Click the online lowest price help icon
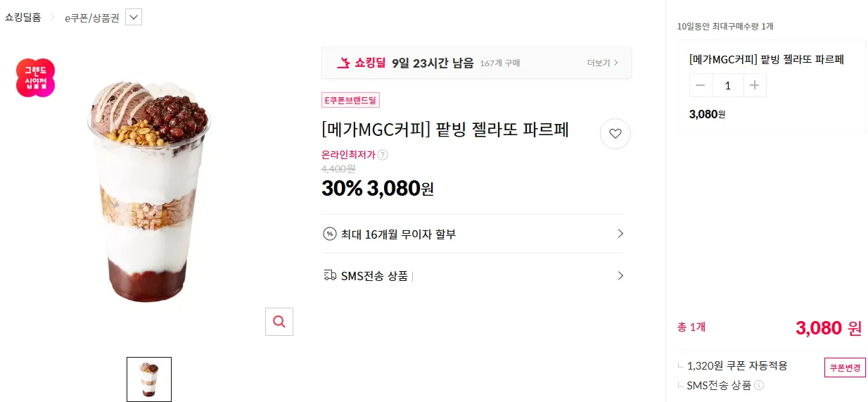The height and width of the screenshot is (402, 868). point(383,155)
